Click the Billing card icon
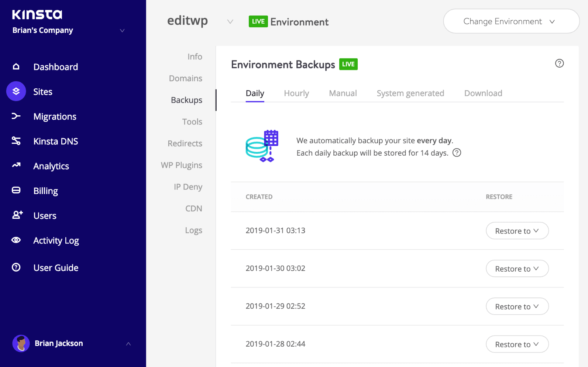 (x=16, y=190)
